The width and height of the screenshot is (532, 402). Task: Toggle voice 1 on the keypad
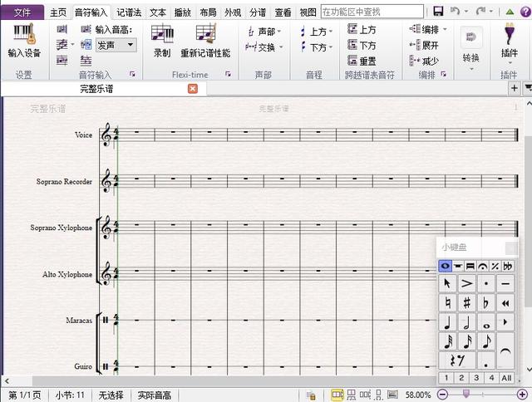(446, 378)
